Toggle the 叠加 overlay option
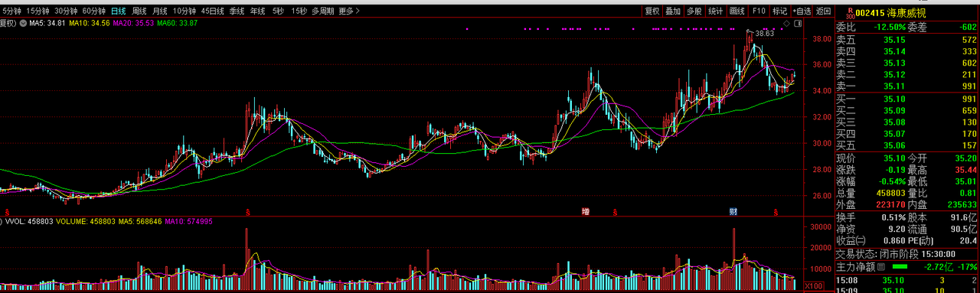Screen dimensions: 980x293 pos(673,11)
